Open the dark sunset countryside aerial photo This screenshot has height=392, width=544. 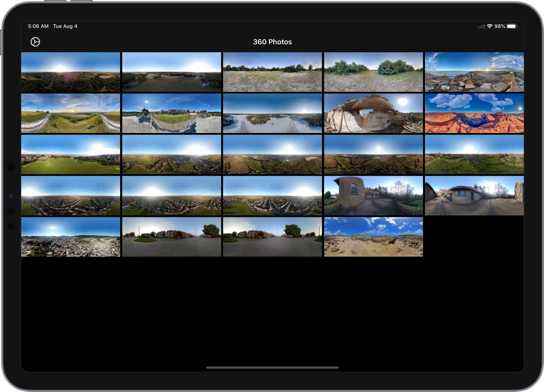tap(71, 72)
